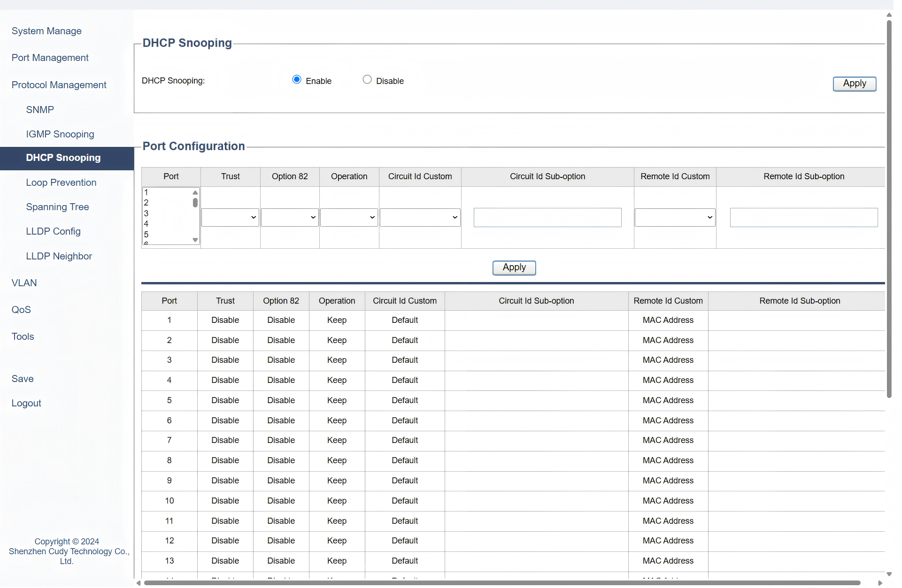902x588 pixels.
Task: Click the page's vertical scrollbar down arrow
Action: 889,574
